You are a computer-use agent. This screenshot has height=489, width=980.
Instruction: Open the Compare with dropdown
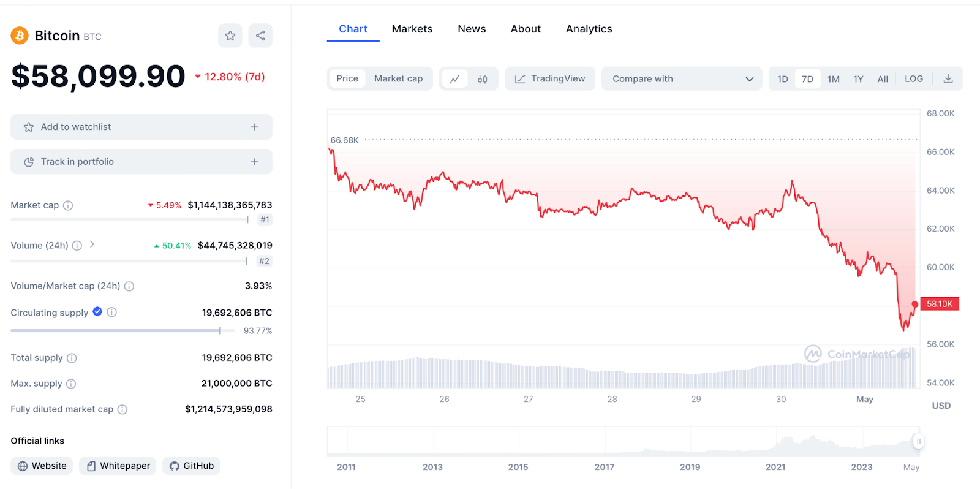click(682, 78)
